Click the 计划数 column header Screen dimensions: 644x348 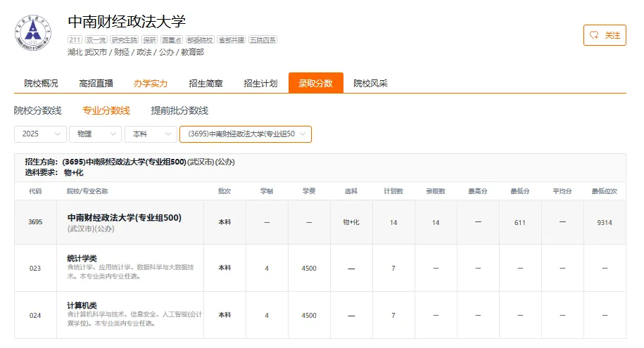tap(393, 191)
